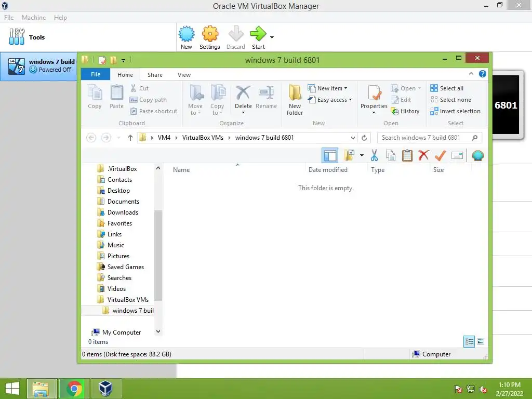Screen dimensions: 532x399
Task: Switch to large icons view icon
Action: (481, 342)
